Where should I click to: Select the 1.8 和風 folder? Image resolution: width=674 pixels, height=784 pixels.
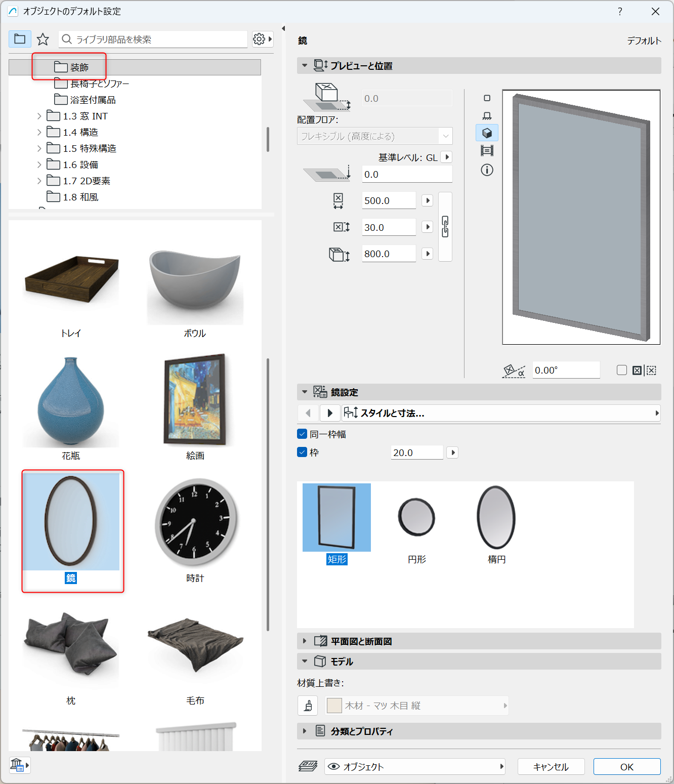(x=81, y=197)
